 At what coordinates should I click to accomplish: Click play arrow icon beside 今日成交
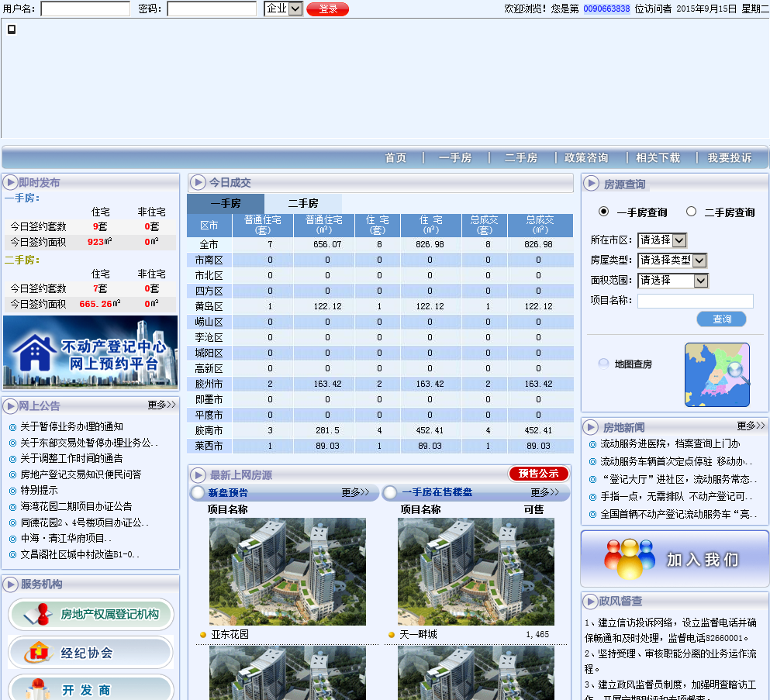(x=197, y=183)
